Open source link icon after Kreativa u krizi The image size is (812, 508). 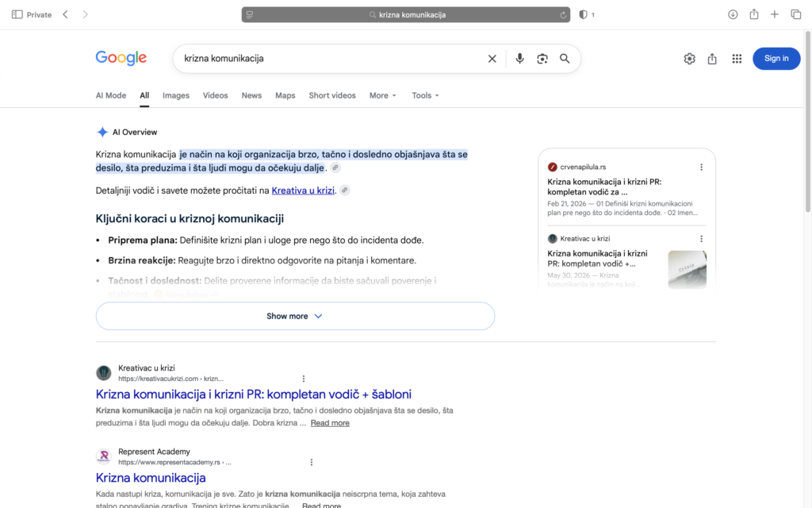tap(344, 190)
